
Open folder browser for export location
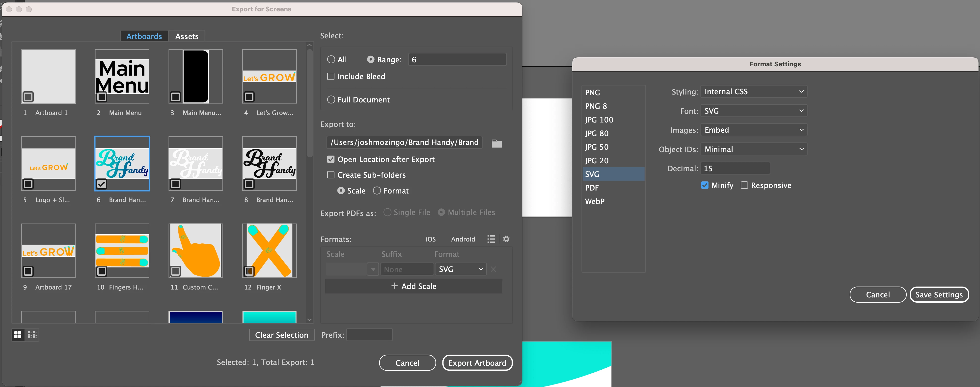point(496,143)
